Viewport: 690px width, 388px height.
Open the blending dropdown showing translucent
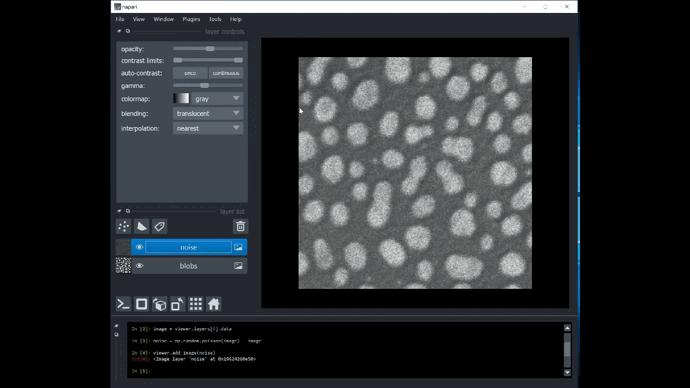(x=208, y=113)
